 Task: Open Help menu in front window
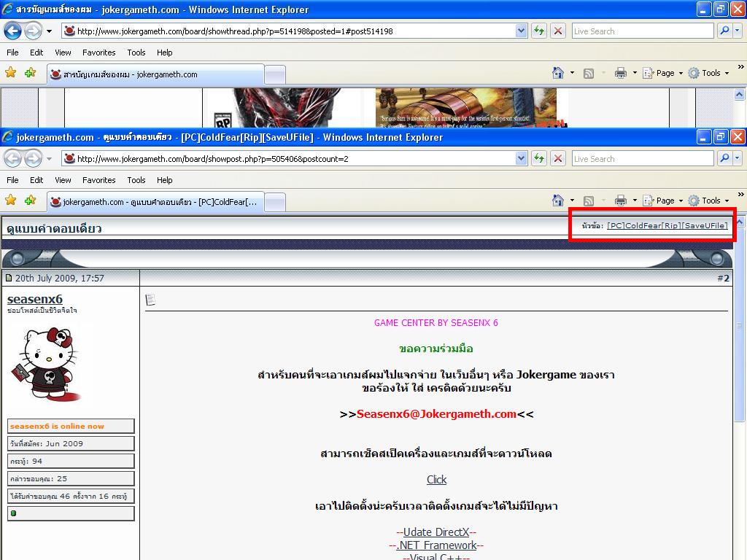coord(164,180)
